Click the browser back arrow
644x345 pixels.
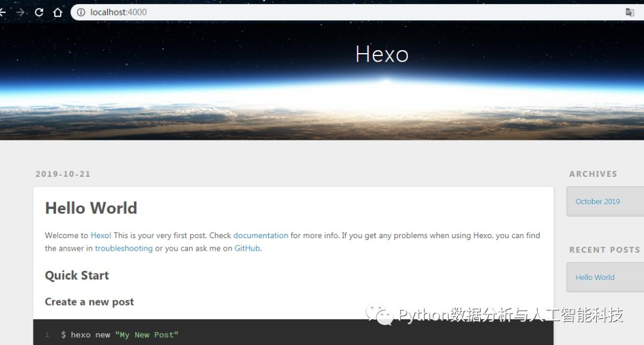(2, 13)
